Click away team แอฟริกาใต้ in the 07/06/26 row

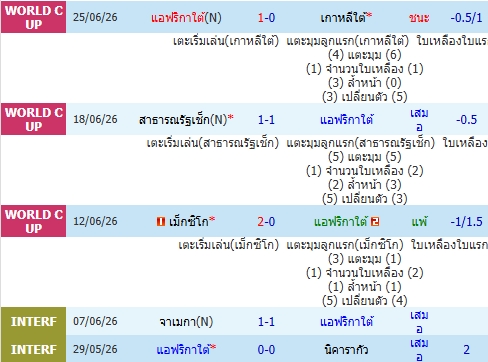346,321
